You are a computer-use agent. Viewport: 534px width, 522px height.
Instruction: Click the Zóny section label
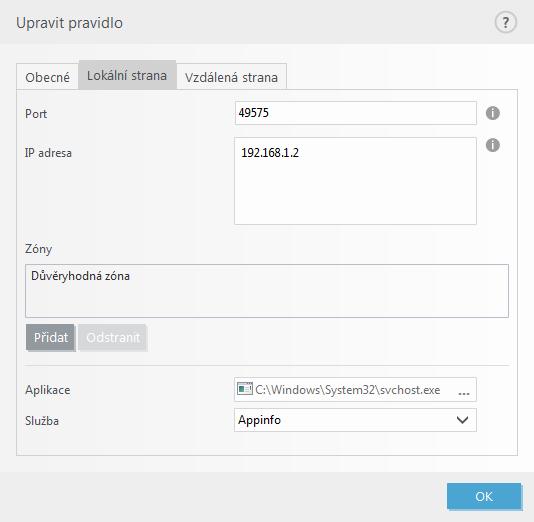(x=38, y=249)
